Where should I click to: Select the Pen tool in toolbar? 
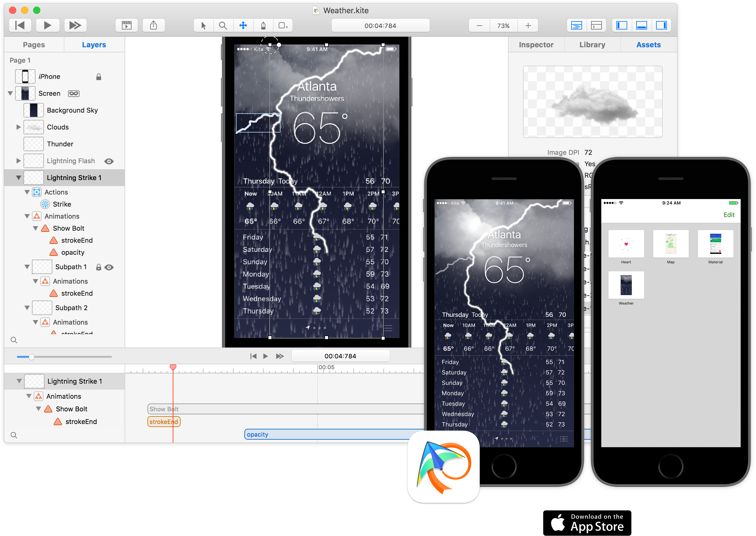263,25
